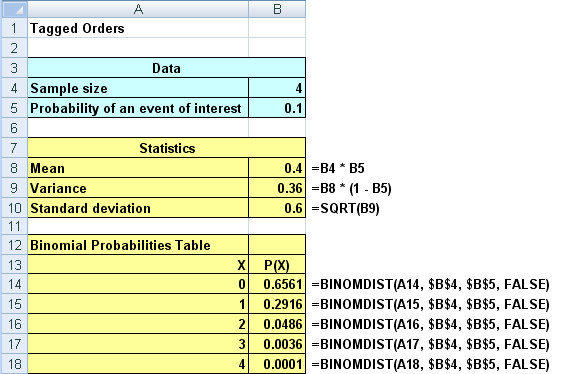Click the '=B8 * (1 - B5)' formula annotation
This screenshot has height=374, width=577.
point(351,188)
